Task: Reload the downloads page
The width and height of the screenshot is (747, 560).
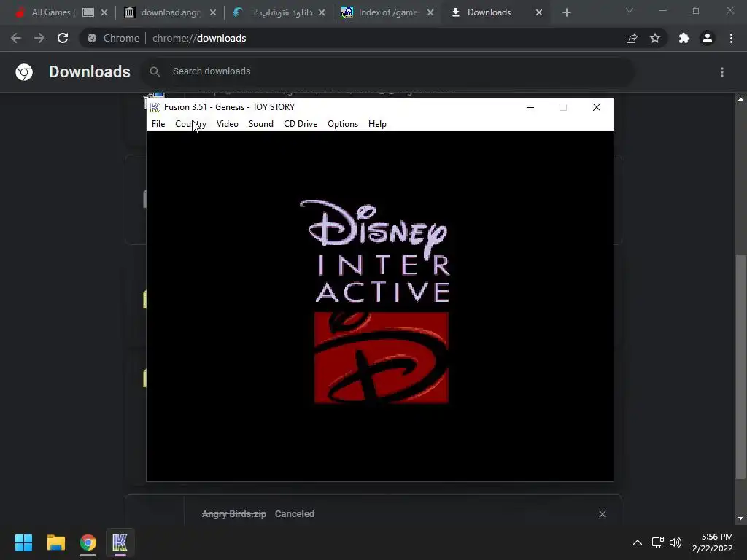Action: 63,38
